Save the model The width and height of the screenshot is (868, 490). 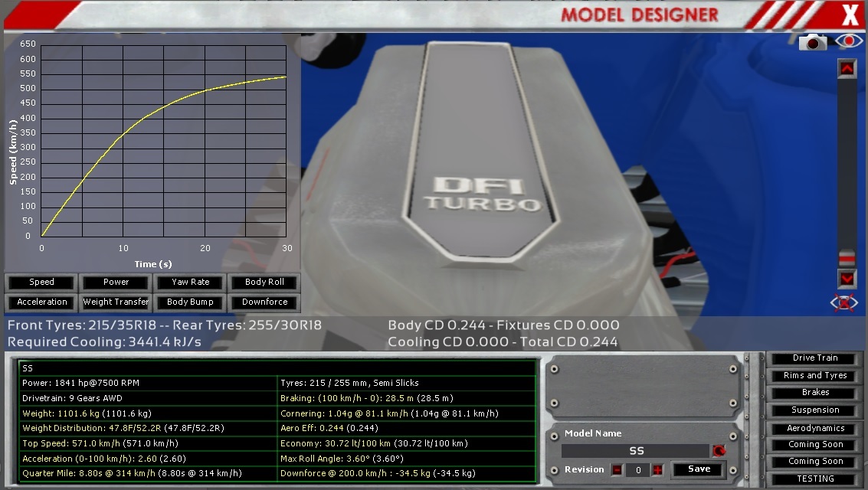[x=699, y=469]
